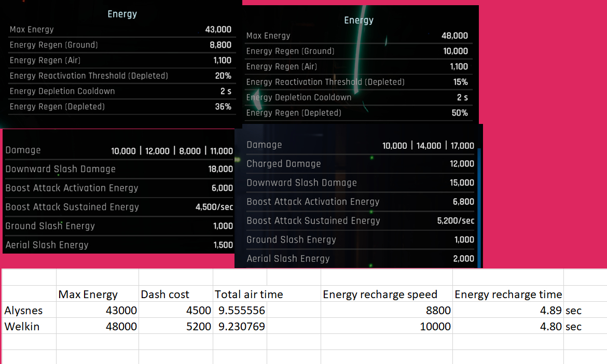Click the Boost Attack Sustained Energy label beside 4,500/sec

tap(72, 207)
